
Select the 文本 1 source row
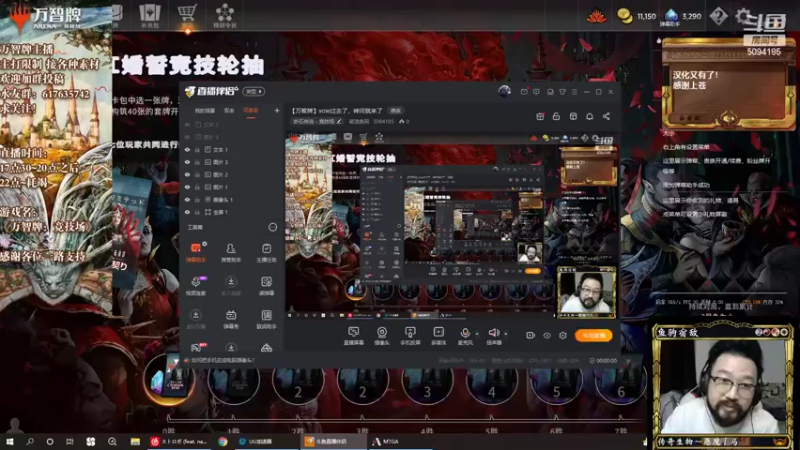coord(232,150)
